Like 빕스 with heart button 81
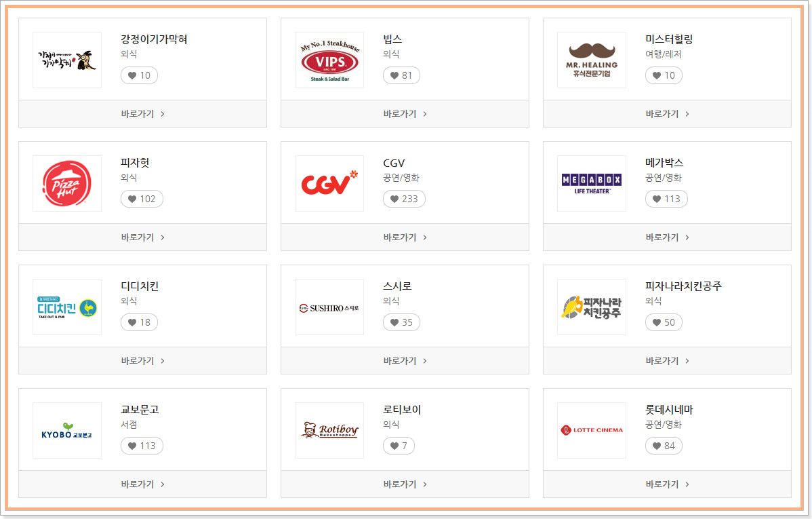This screenshot has width=812, height=519. pyautogui.click(x=401, y=76)
